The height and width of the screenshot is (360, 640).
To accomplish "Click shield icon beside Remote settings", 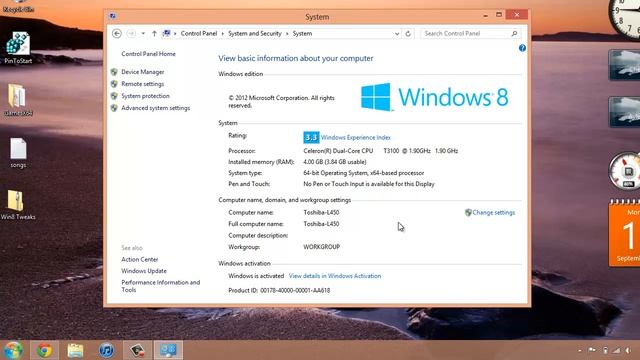I will [114, 84].
